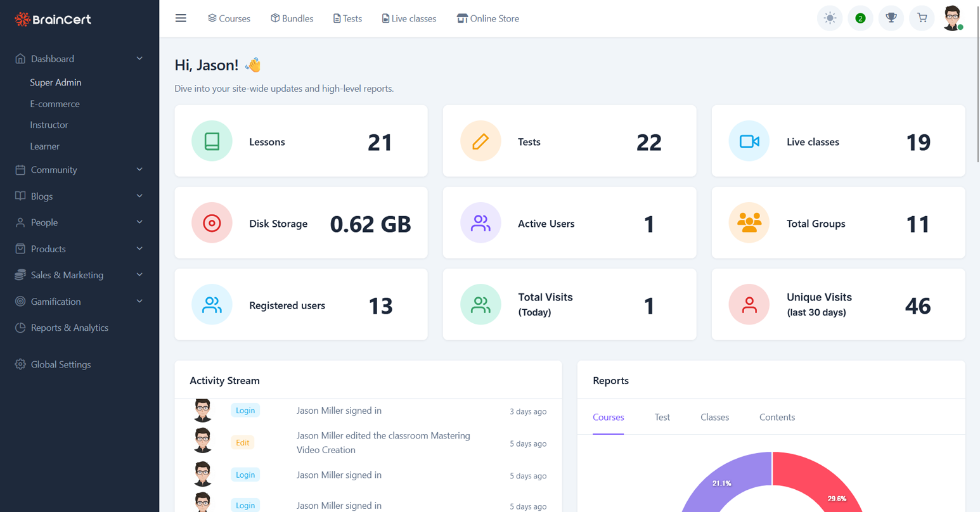Select the Gamification sidebar icon
980x512 pixels.
18,301
